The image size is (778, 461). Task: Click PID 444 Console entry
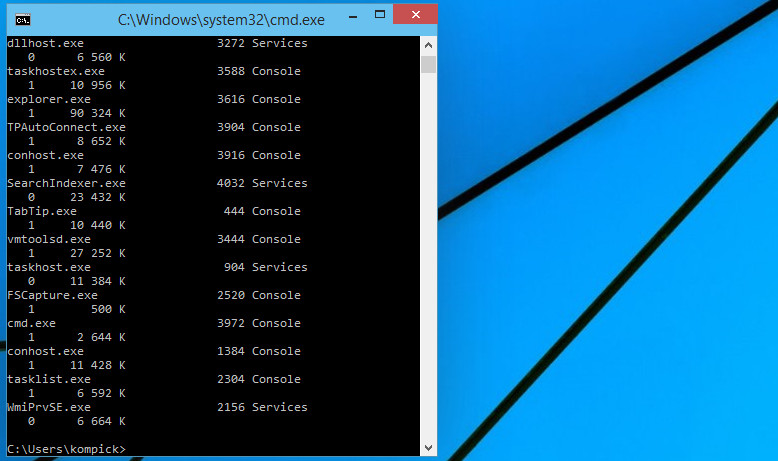(262, 211)
